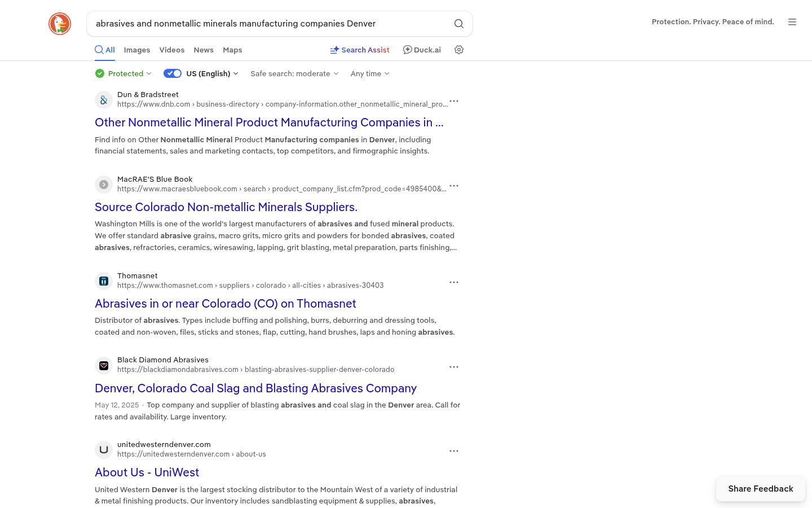Screen dimensions: 812x508
Task: Click Thomasnet site name
Action: coord(138,276)
